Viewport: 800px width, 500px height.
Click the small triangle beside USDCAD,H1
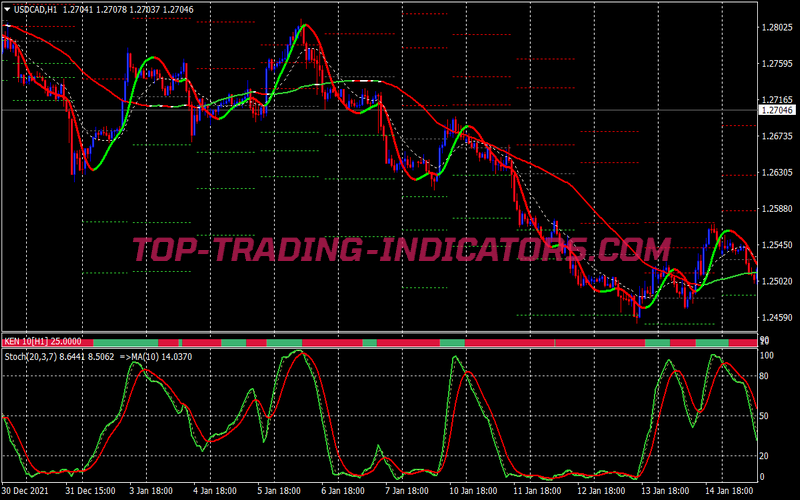[x=9, y=10]
